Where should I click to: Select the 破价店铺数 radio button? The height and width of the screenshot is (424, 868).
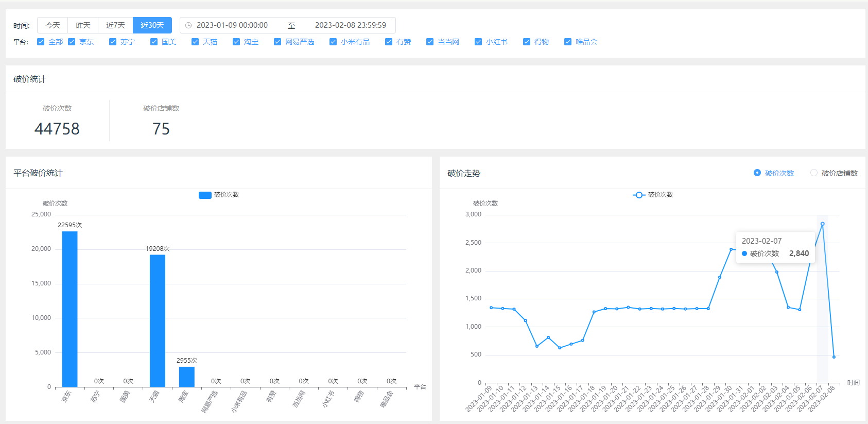(814, 173)
